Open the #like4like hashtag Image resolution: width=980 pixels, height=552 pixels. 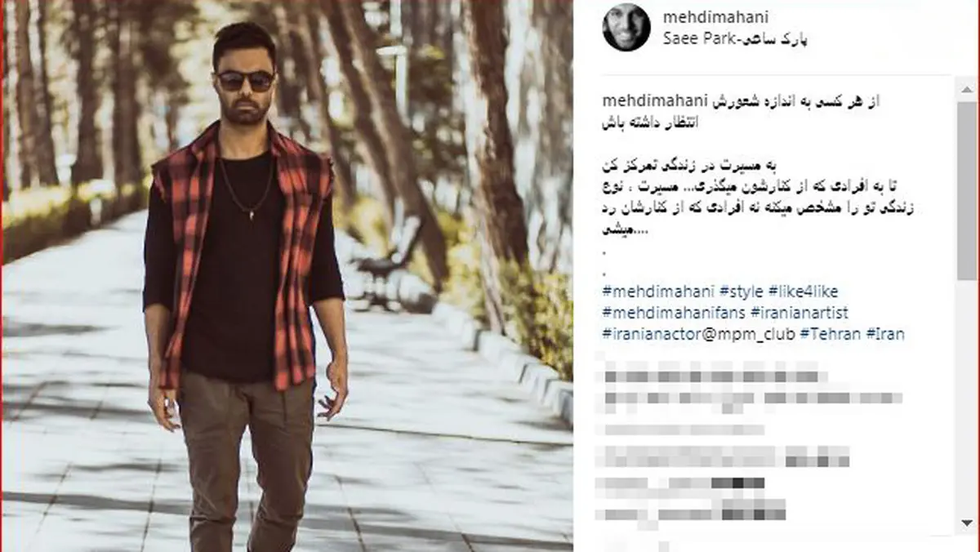(804, 292)
